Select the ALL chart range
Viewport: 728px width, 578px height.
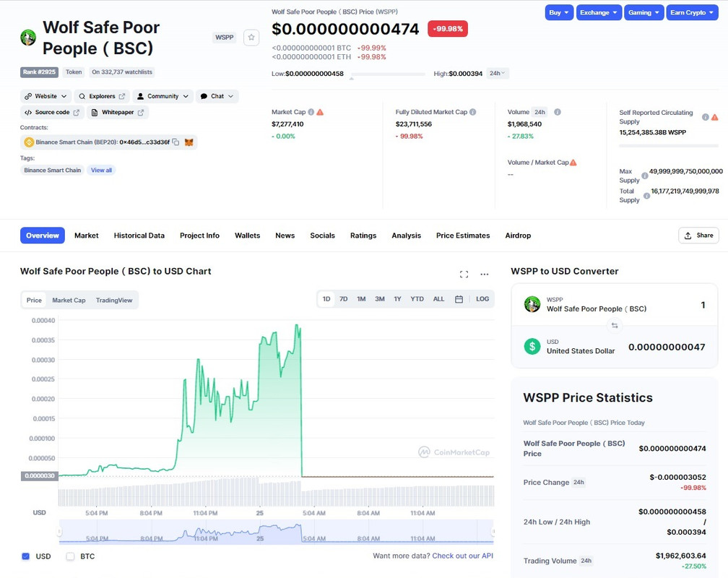tap(439, 299)
